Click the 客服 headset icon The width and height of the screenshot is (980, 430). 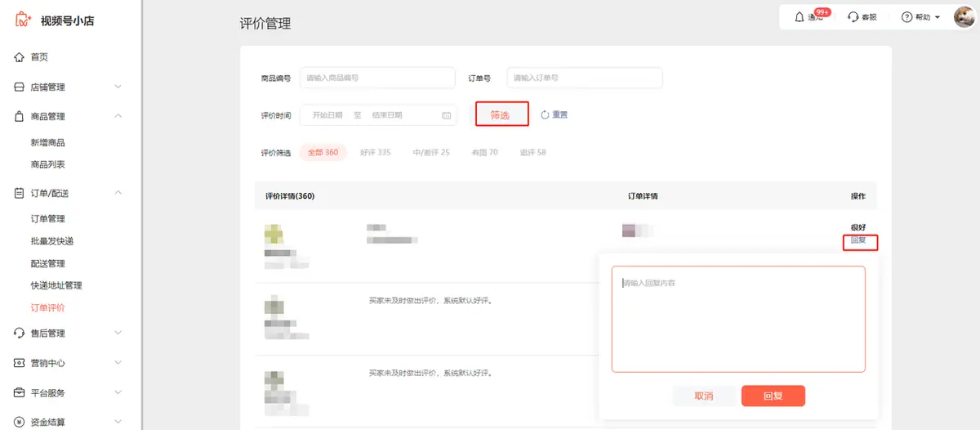click(x=853, y=17)
